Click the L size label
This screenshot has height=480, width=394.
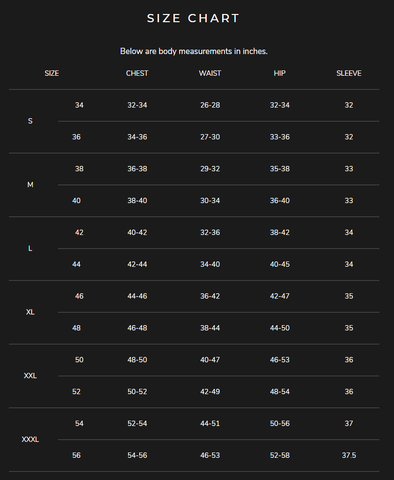tap(30, 248)
